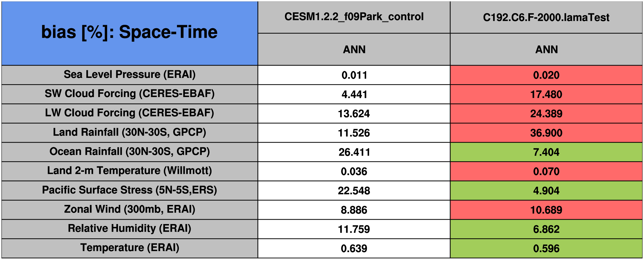Select the CESM1.2.2_f09Park_control column header
The image size is (644, 260).
point(354,17)
